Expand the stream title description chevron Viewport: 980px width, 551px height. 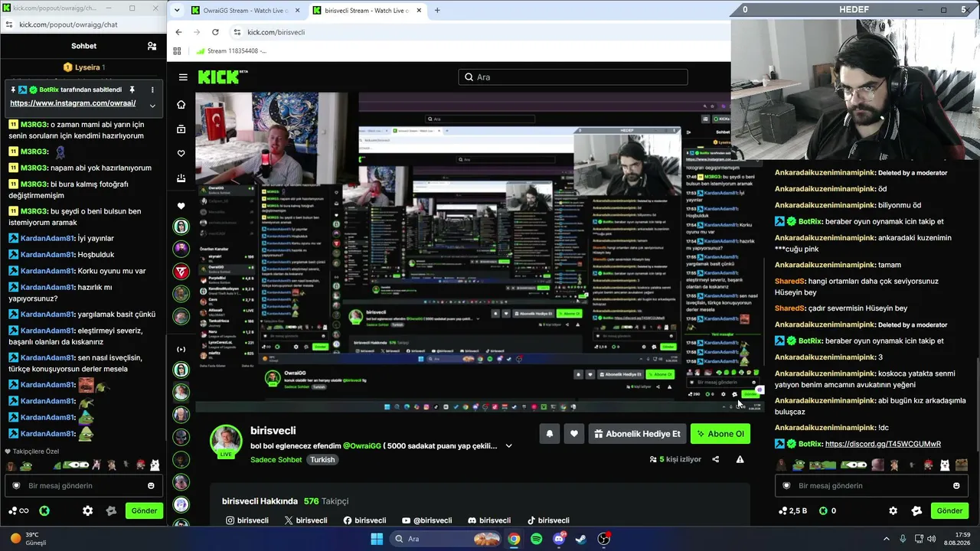point(508,445)
